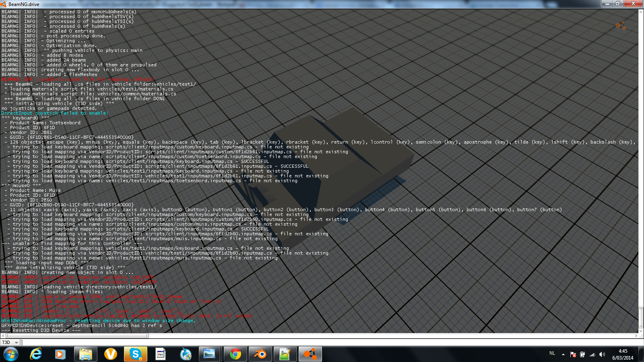Screen dimensions: 644x362
Task: Click 'GFXPCD3D9Device::reset - depthstencil' line
Action: click(x=82, y=325)
